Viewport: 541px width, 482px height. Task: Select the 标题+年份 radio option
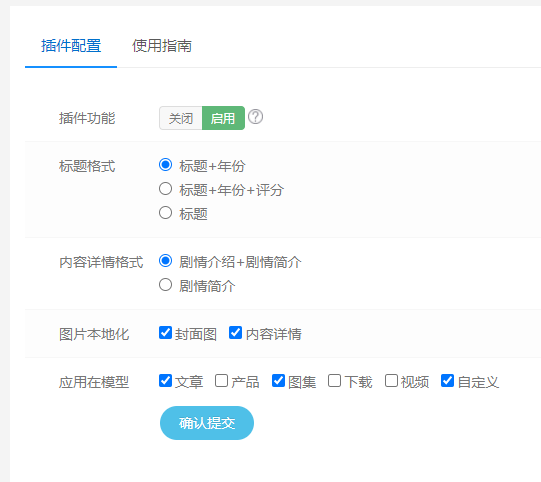coord(165,165)
